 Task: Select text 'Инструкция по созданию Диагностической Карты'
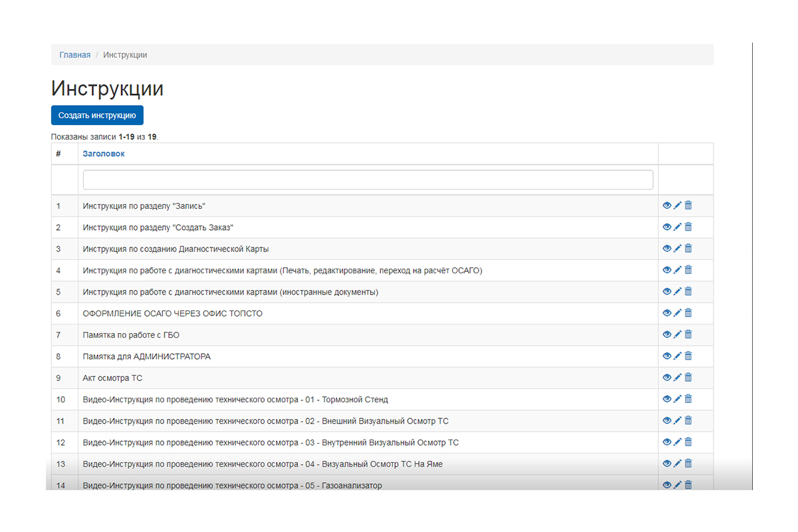(176, 249)
